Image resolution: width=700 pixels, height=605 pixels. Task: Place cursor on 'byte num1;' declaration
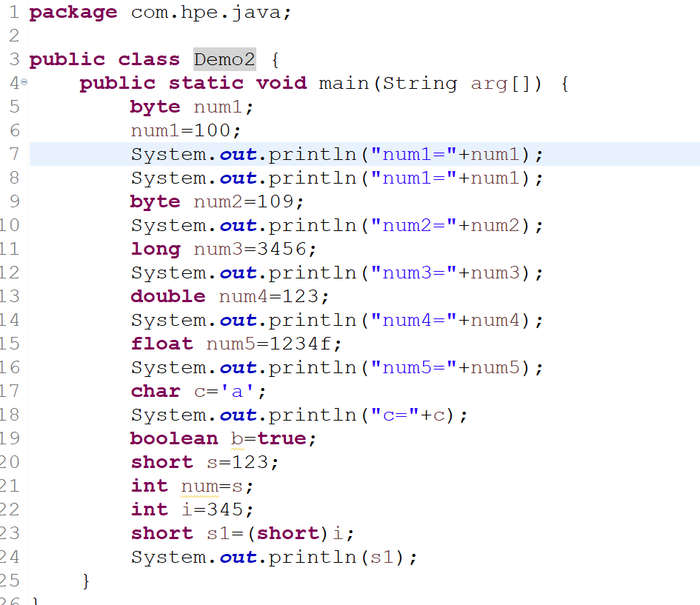(192, 107)
